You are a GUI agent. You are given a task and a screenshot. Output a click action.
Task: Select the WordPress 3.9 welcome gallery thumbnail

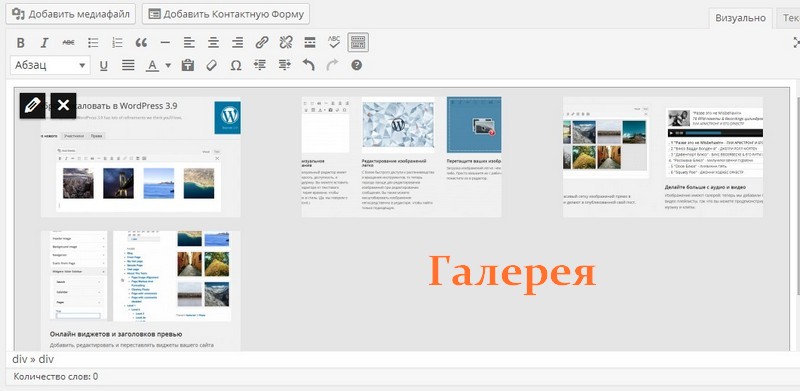[x=141, y=157]
